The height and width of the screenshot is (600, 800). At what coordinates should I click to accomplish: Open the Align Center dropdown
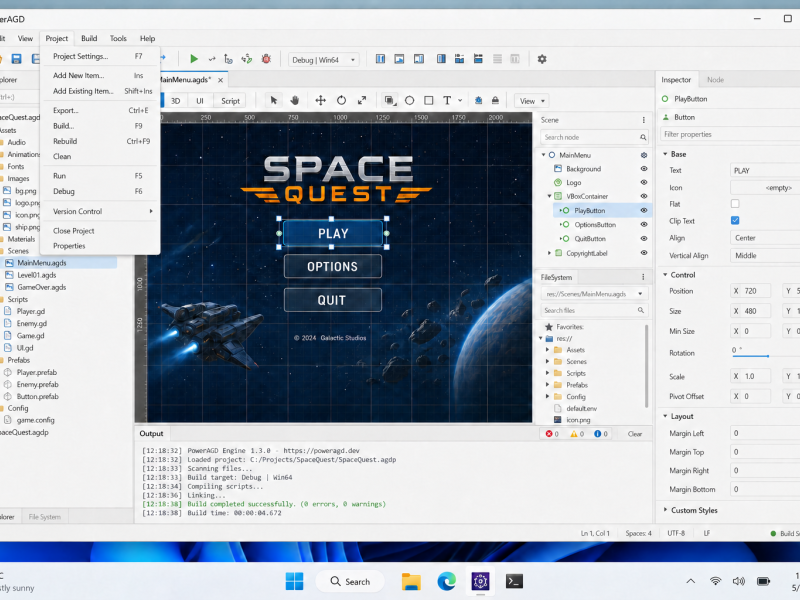765,238
